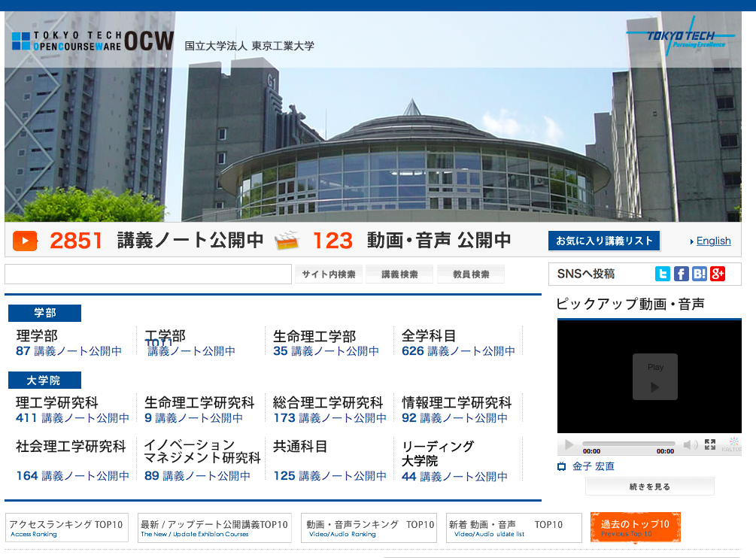Open the Tokyo Tech OCW logo
Viewport: 756px width, 558px height.
(93, 41)
